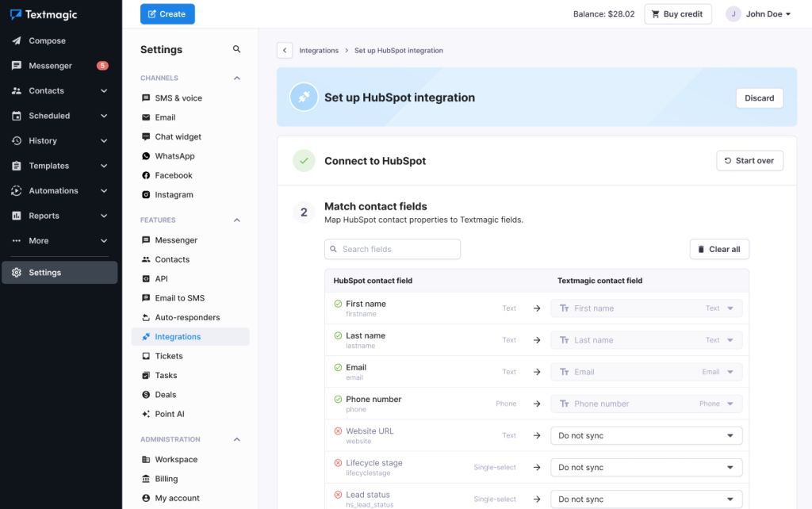The height and width of the screenshot is (509, 812).
Task: Click the Buy credit button
Action: click(x=677, y=14)
